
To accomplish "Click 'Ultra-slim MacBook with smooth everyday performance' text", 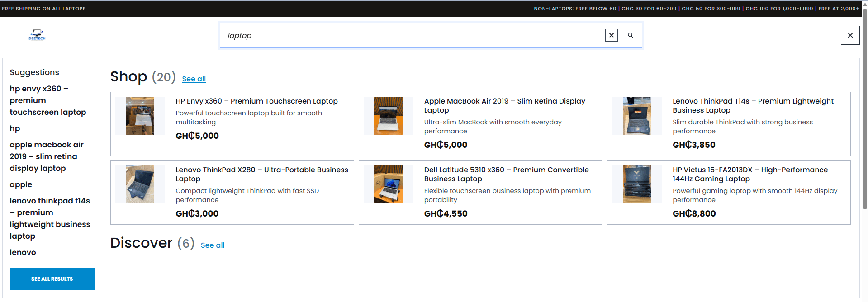I will [493, 127].
